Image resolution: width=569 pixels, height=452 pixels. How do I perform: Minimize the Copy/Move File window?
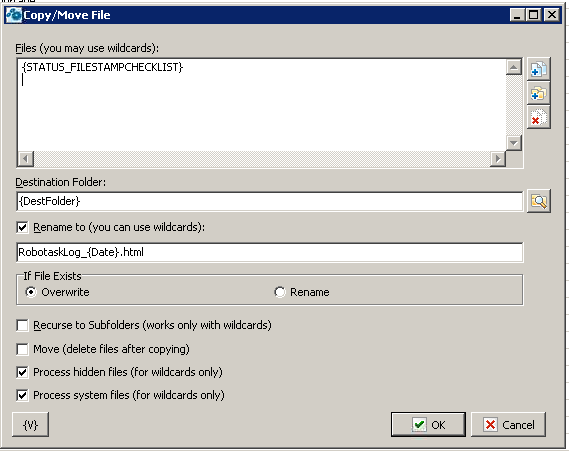coord(517,15)
